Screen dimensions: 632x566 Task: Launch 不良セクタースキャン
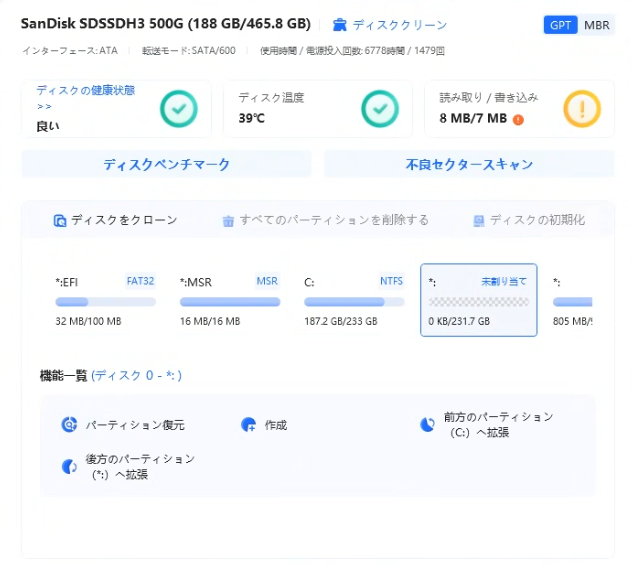469,164
